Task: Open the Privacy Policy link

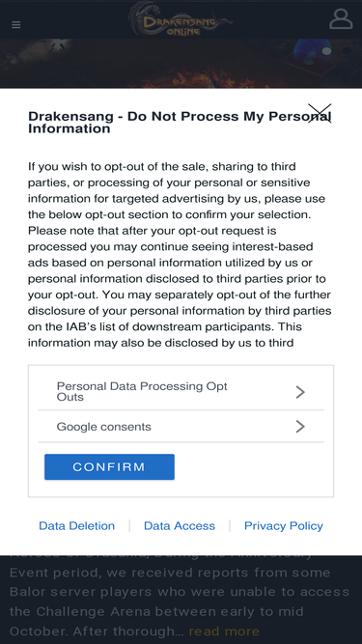Action: tap(284, 525)
